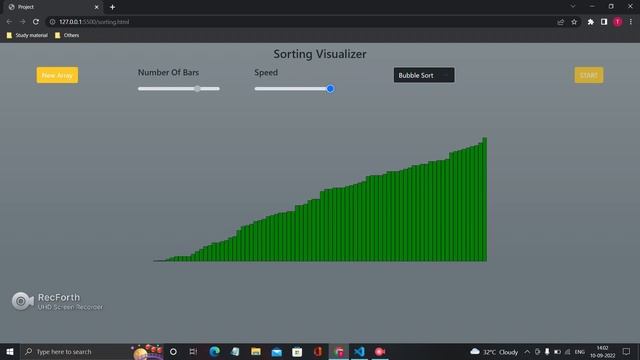Viewport: 640px width, 360px height.
Task: Open Others bookmark folder
Action: tap(67, 35)
